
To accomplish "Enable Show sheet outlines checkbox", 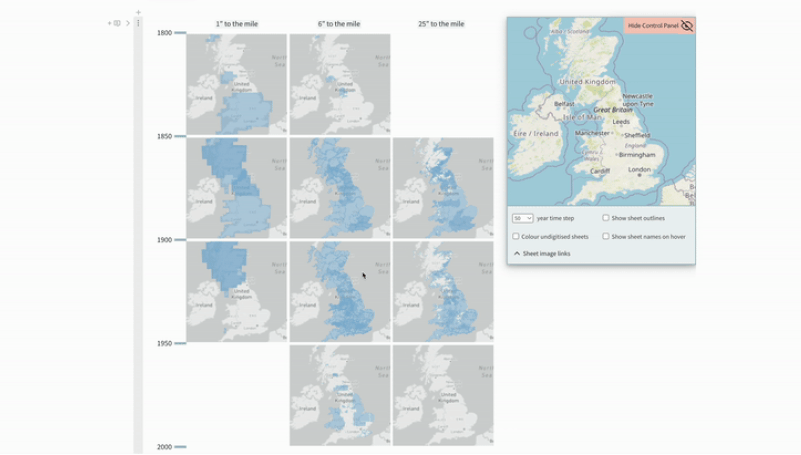I will tap(606, 218).
